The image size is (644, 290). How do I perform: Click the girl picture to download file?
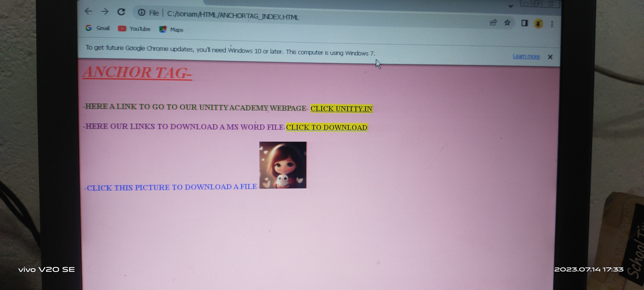[283, 165]
